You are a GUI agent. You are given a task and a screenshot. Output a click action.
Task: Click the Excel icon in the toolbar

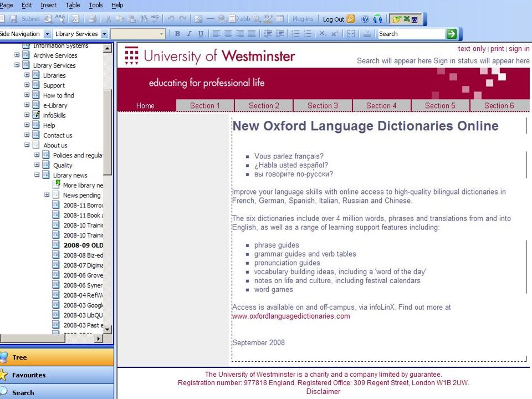click(x=406, y=19)
